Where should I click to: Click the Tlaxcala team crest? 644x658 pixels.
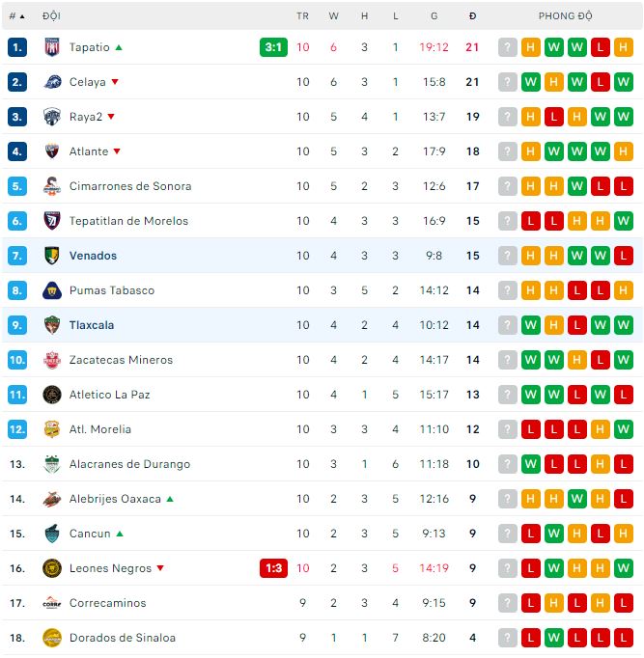click(x=52, y=325)
